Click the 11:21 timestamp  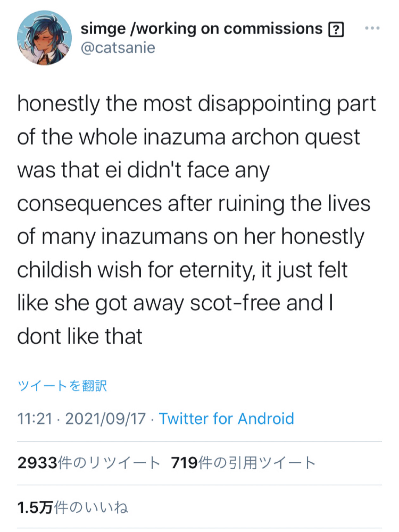(35, 419)
